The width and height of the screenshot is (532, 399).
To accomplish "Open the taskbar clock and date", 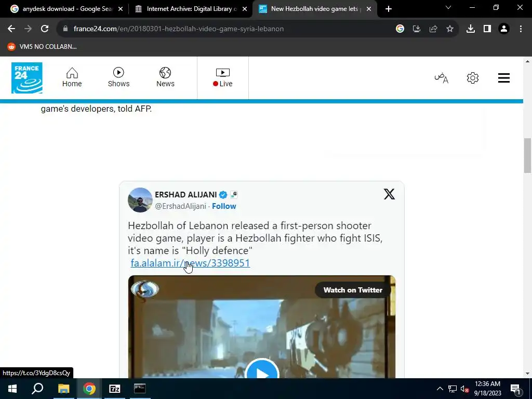I will tap(487, 389).
